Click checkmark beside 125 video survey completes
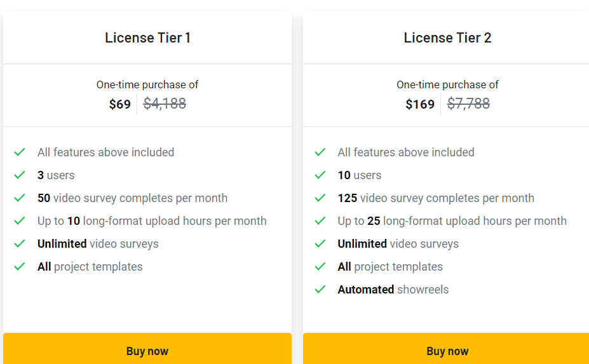Screen dimensions: 589x364 pyautogui.click(x=320, y=198)
